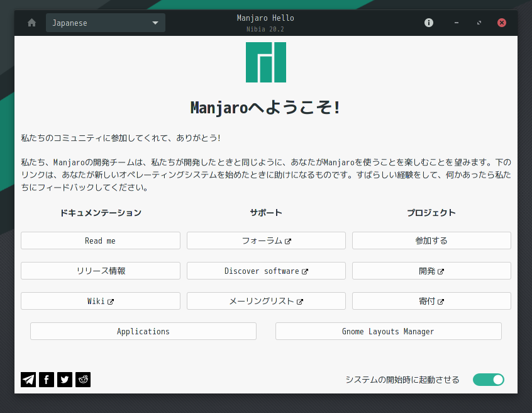The width and height of the screenshot is (532, 413).
Task: Click the Discover software button
Action: [266, 271]
